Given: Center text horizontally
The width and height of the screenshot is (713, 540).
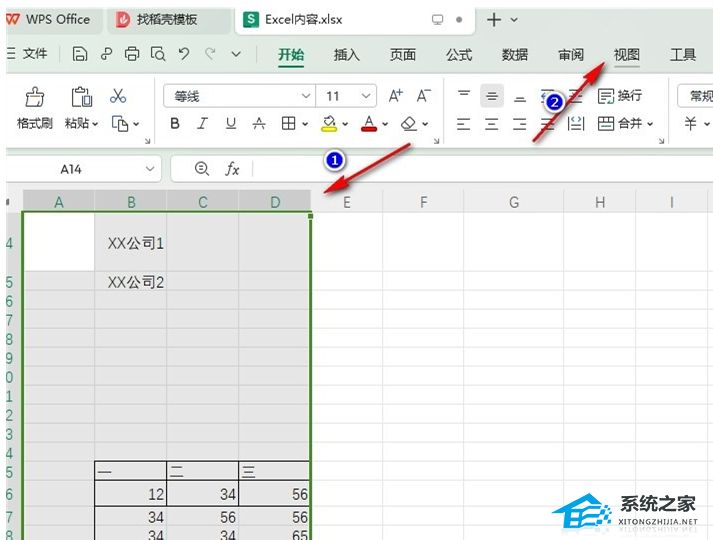Looking at the screenshot, I should coord(492,124).
